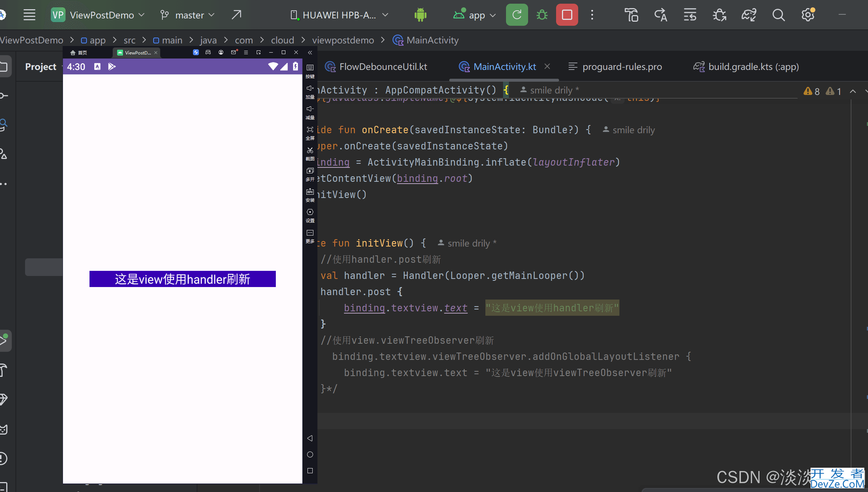Click emulator Android back triangle button
Viewport: 868px width, 492px height.
[310, 438]
